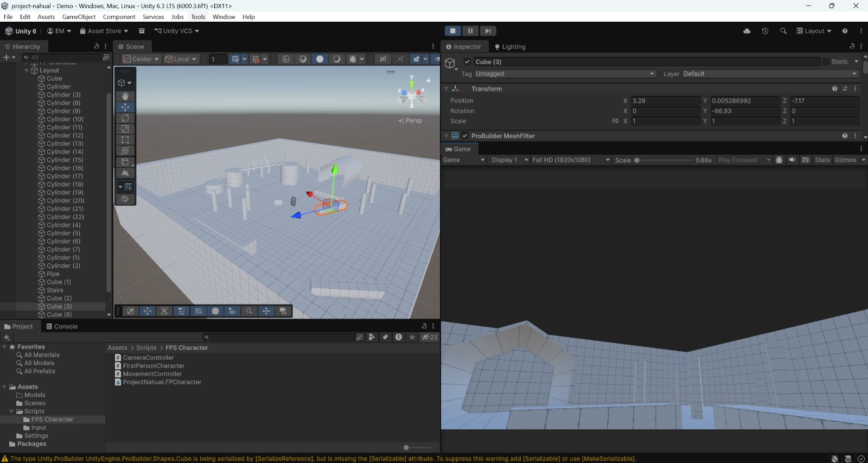The image size is (868, 463).
Task: Switch to the Console tab
Action: pyautogui.click(x=62, y=326)
